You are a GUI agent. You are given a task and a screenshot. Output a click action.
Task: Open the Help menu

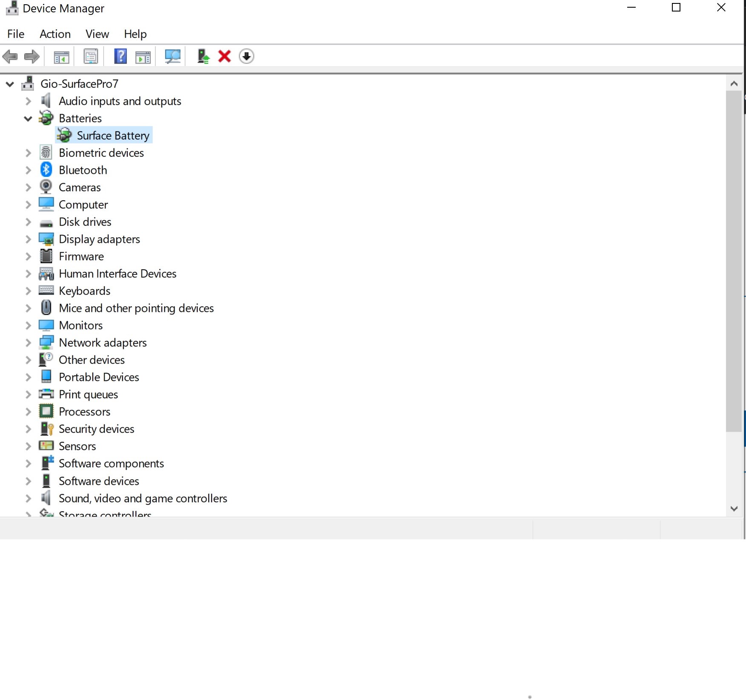[x=135, y=34]
